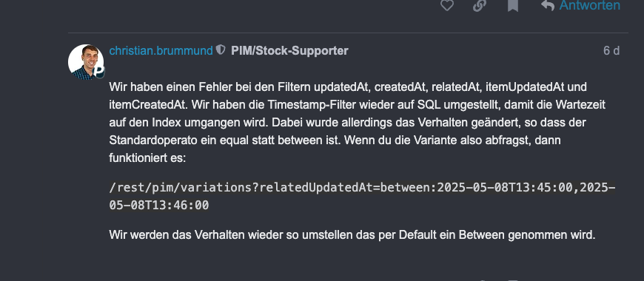Click 'between:' in the code snippet

pyautogui.click(x=408, y=188)
